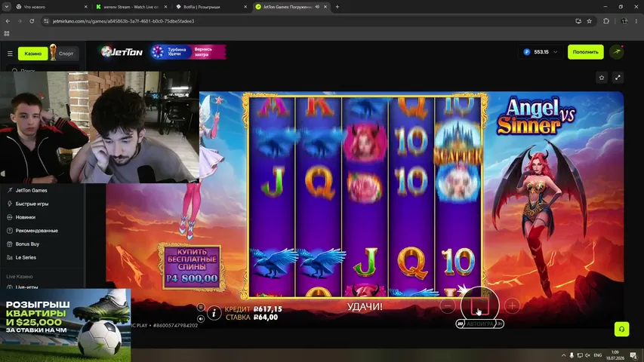Image resolution: width=644 pixels, height=362 pixels.
Task: Switch the ENG input language
Action: tap(598, 355)
